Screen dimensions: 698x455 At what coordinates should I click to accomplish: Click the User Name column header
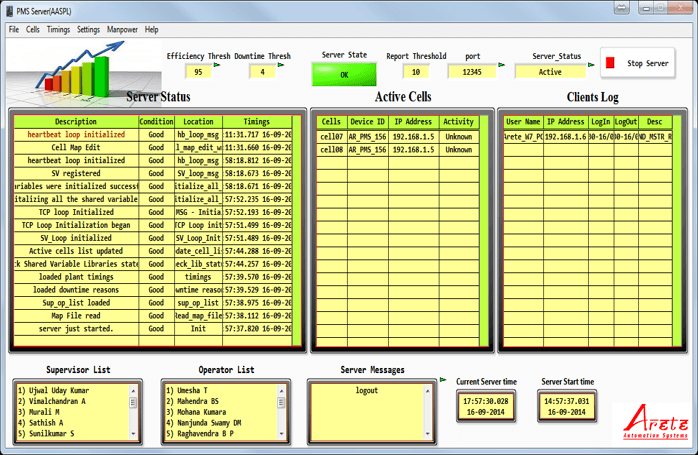[523, 122]
